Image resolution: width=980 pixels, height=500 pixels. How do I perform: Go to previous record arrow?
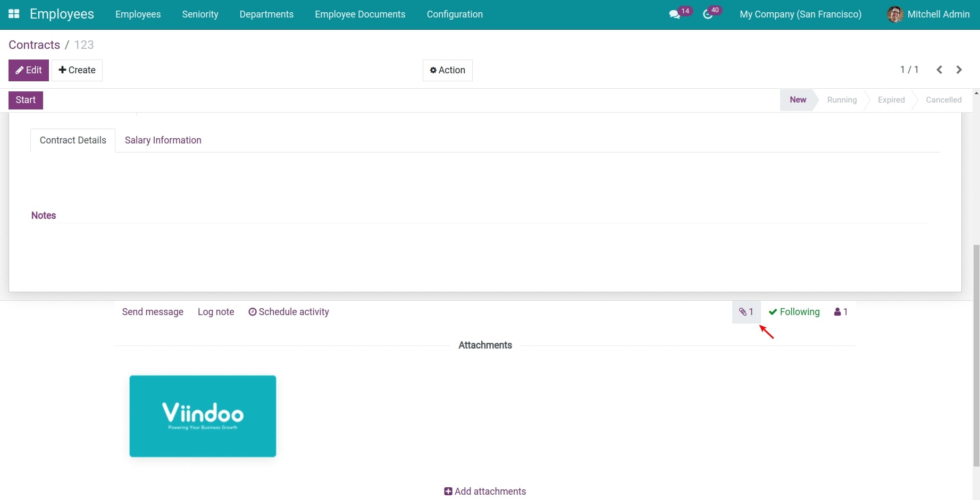point(939,70)
